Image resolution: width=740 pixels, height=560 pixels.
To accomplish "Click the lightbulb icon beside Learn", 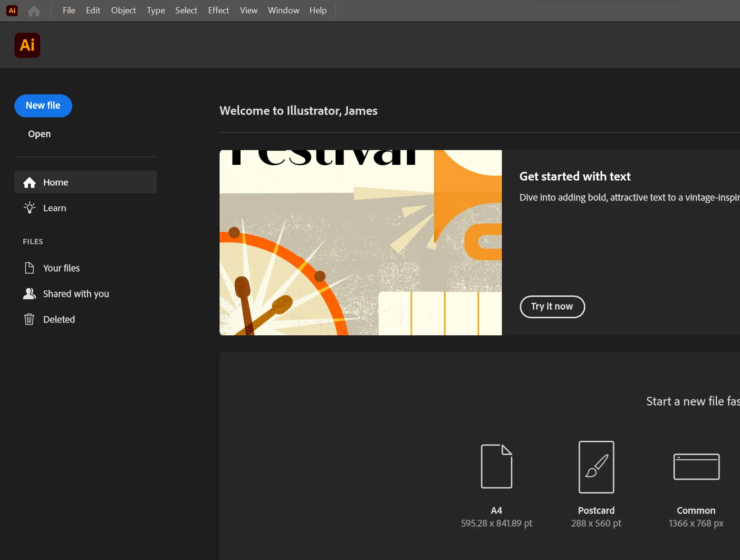I will (x=29, y=208).
